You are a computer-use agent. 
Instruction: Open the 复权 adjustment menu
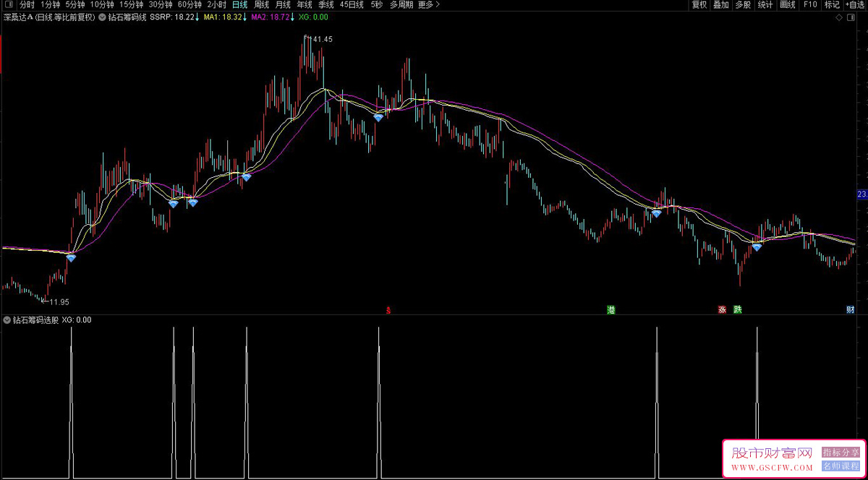[699, 4]
